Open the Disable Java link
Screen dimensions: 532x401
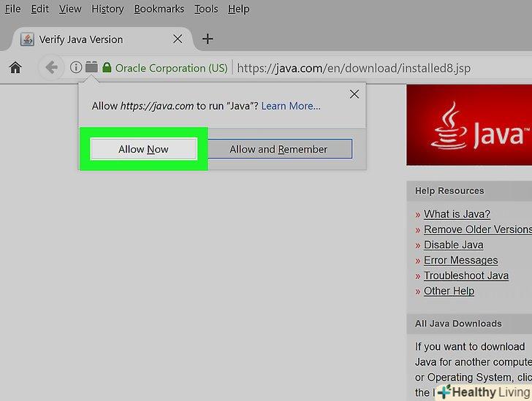[x=453, y=245]
